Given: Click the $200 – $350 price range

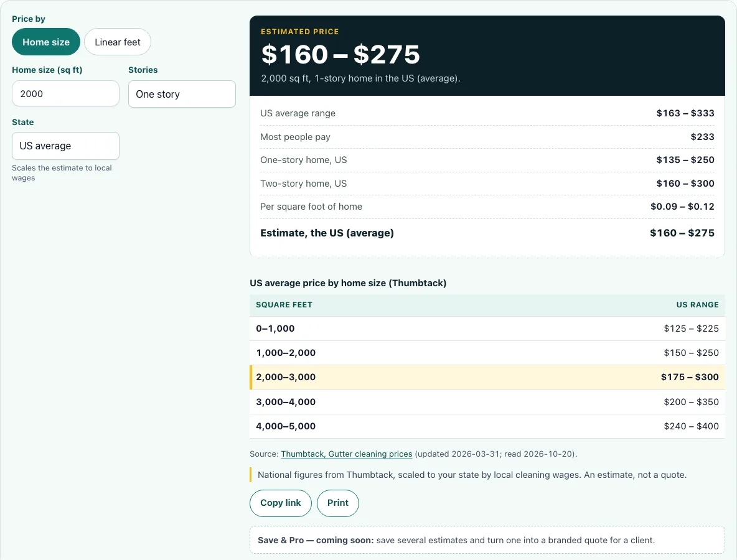Looking at the screenshot, I should [691, 402].
